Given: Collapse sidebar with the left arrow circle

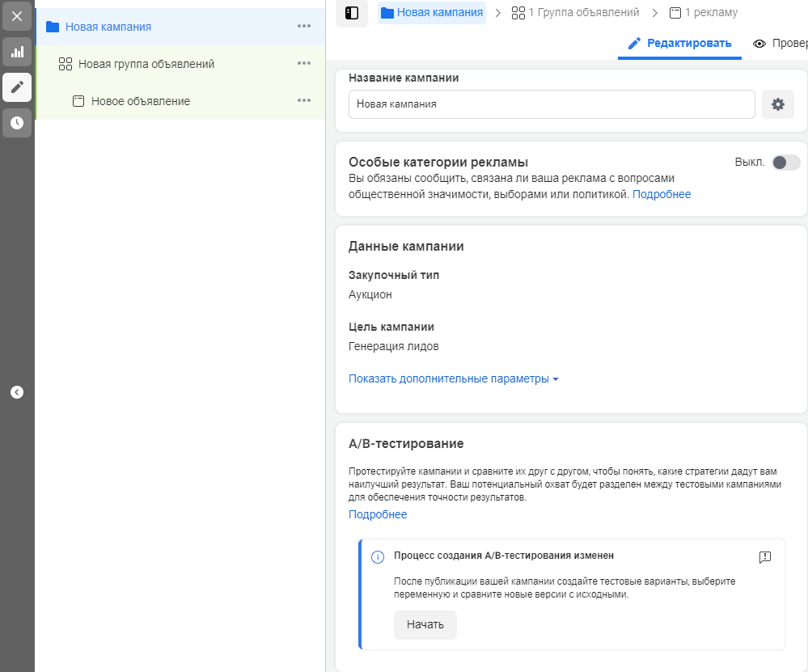Looking at the screenshot, I should [x=17, y=392].
